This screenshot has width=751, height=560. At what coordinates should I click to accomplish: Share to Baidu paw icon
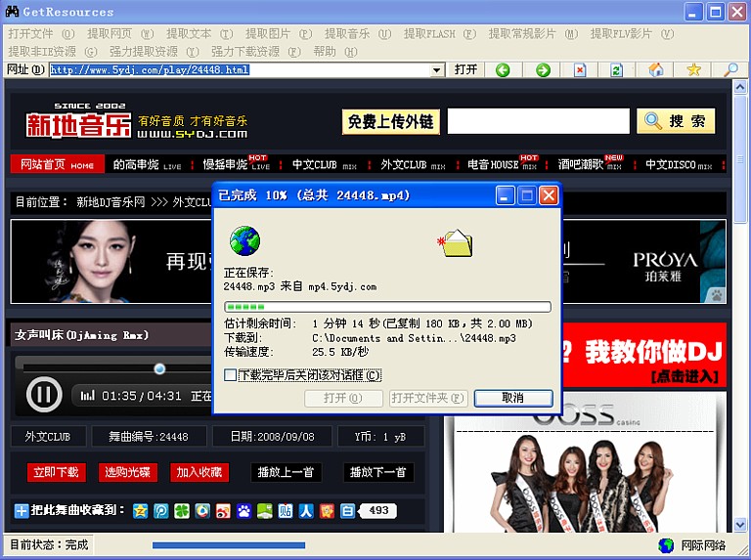(x=243, y=511)
